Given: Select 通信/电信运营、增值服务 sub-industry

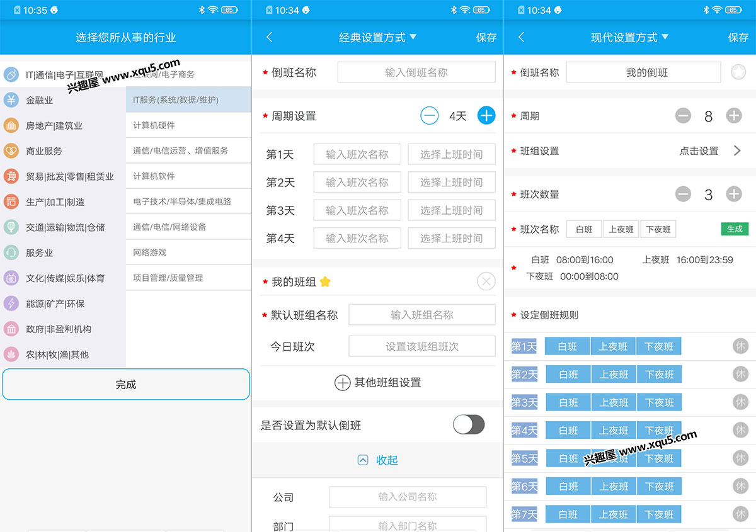Looking at the screenshot, I should coord(189,150).
